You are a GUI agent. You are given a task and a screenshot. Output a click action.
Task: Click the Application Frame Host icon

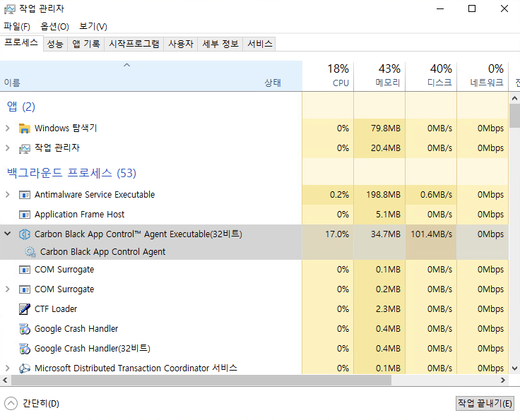[25, 215]
